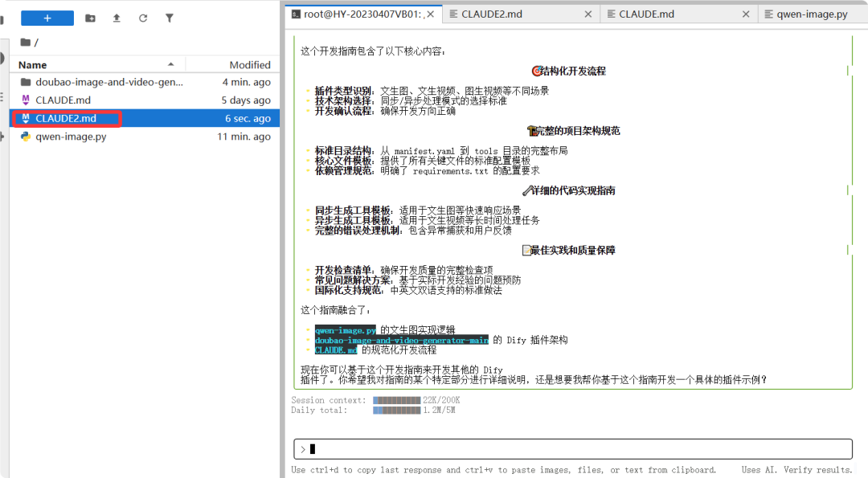
Task: Click the '1.2M/5M' daily total value
Action: tap(439, 410)
